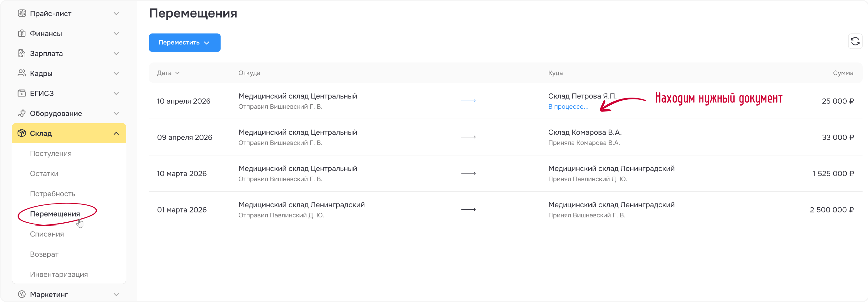Click the 1 525 000 ₽ amount
This screenshot has height=302, width=868.
point(833,174)
